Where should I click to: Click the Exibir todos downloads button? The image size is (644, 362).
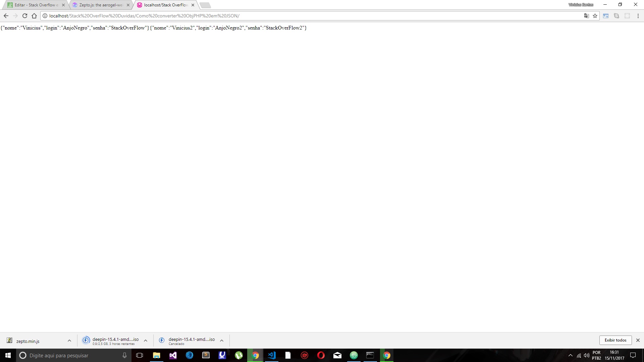[616, 340]
